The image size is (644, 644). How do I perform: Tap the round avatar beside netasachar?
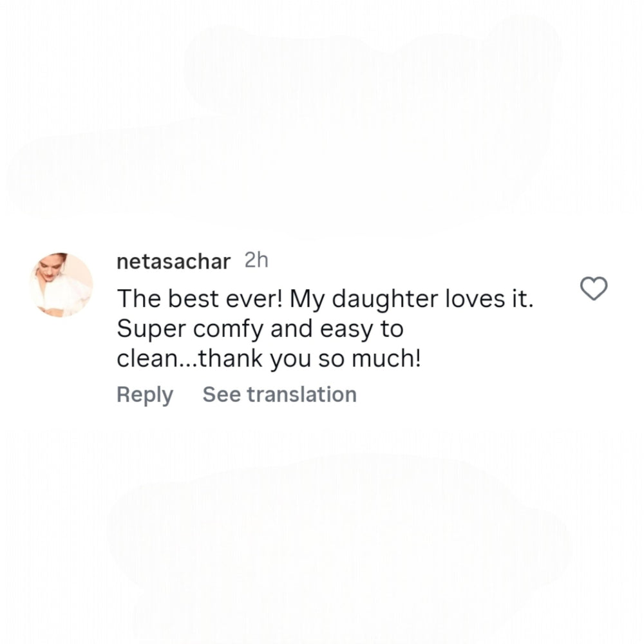click(x=61, y=285)
